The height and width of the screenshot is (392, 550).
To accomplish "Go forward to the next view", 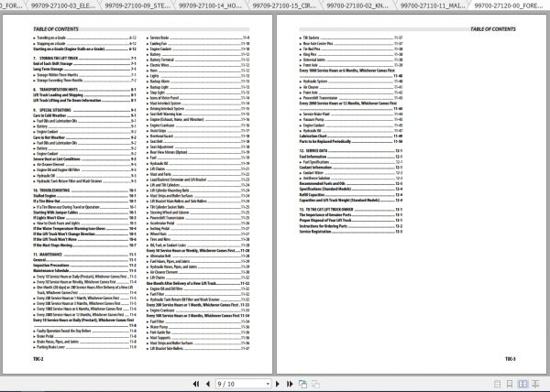I will 315,384.
